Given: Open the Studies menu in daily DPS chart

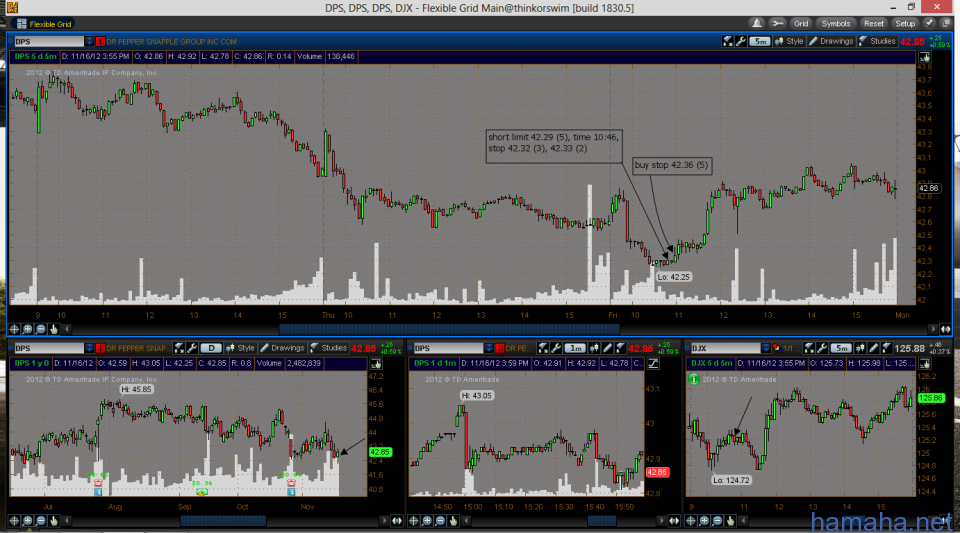Looking at the screenshot, I should coord(328,348).
